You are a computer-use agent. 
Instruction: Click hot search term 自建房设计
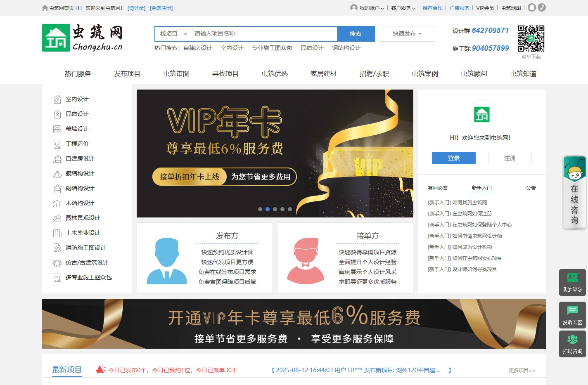[x=198, y=48]
